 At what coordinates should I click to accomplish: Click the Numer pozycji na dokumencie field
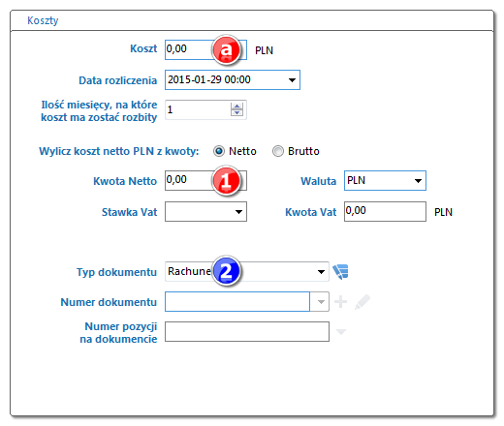pos(247,331)
